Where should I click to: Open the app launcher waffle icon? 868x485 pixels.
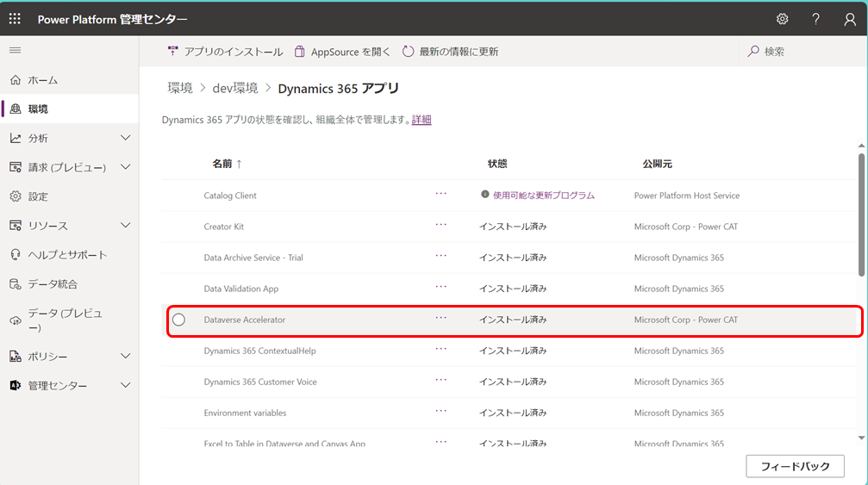pos(15,19)
